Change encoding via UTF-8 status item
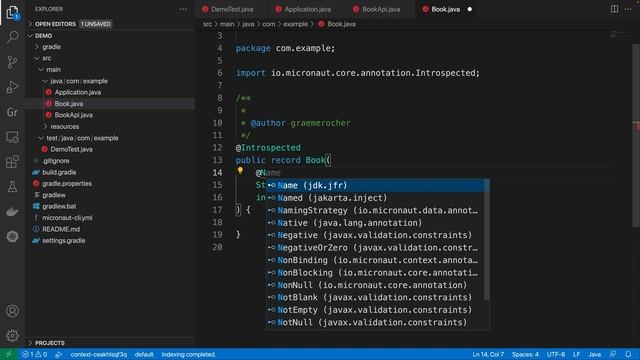This screenshot has width=640, height=360. click(x=556, y=354)
